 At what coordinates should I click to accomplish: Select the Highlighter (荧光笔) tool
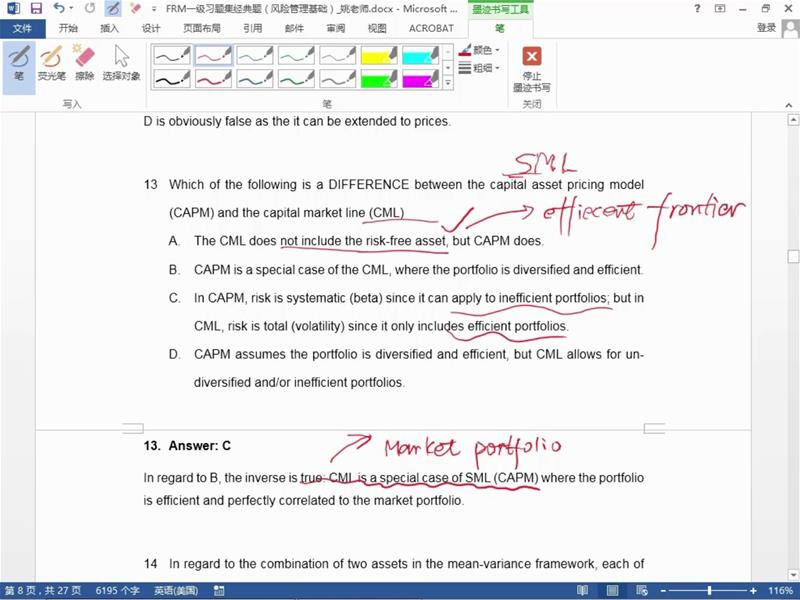[x=51, y=62]
